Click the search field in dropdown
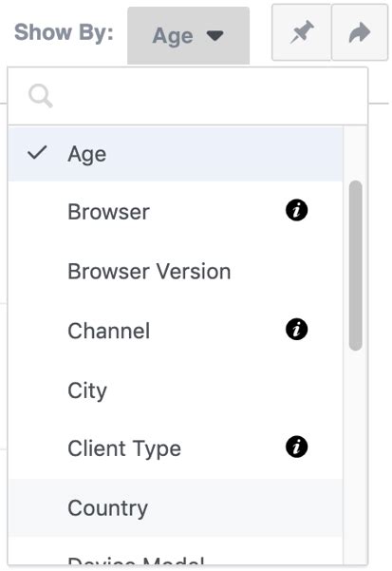 [188, 96]
